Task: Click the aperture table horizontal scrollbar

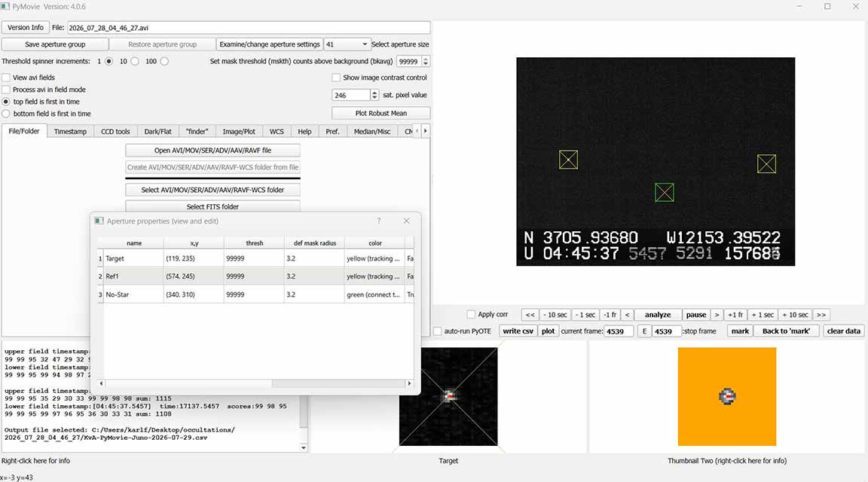Action: tap(188, 383)
